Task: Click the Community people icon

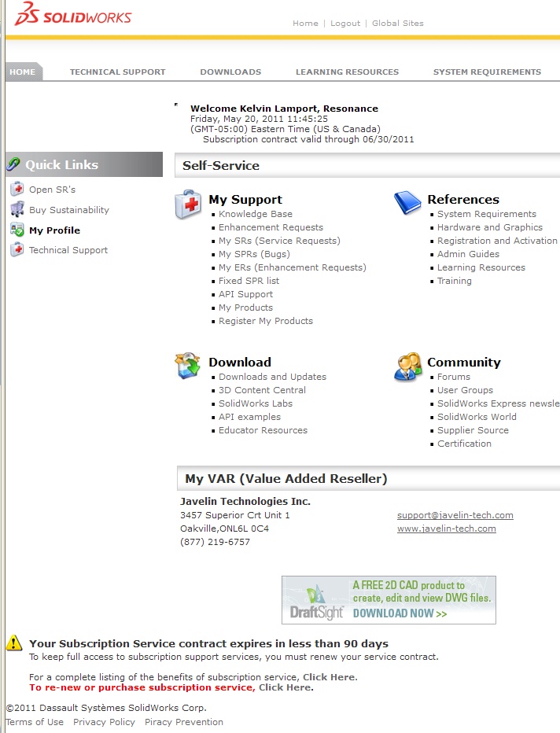Action: (x=407, y=366)
